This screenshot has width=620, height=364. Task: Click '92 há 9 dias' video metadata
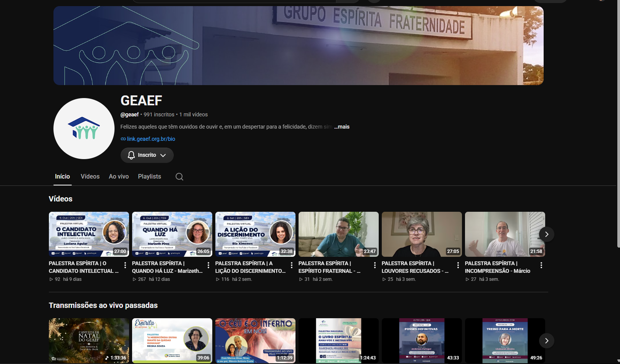(x=65, y=279)
